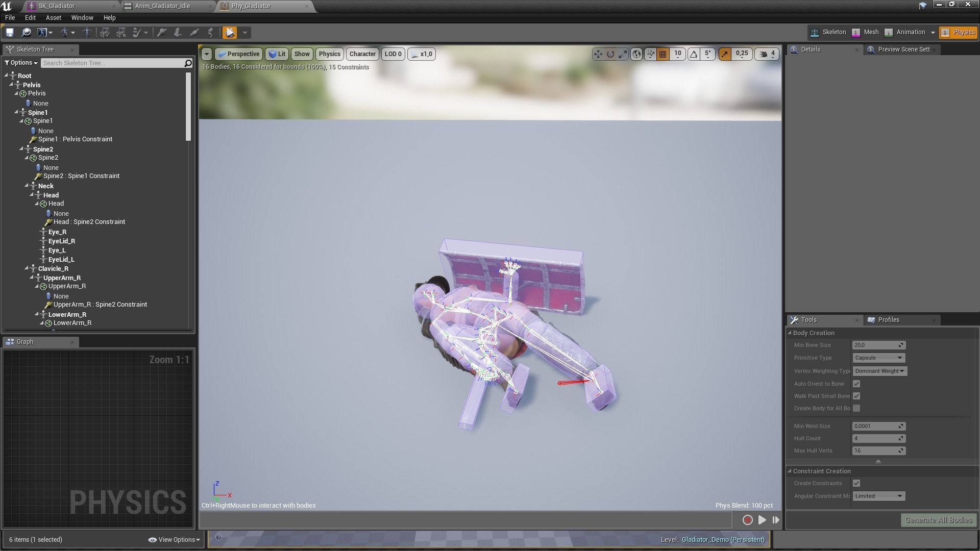Collapse the Spine2 bone in tree
Image resolution: width=980 pixels, height=551 pixels.
pos(22,149)
